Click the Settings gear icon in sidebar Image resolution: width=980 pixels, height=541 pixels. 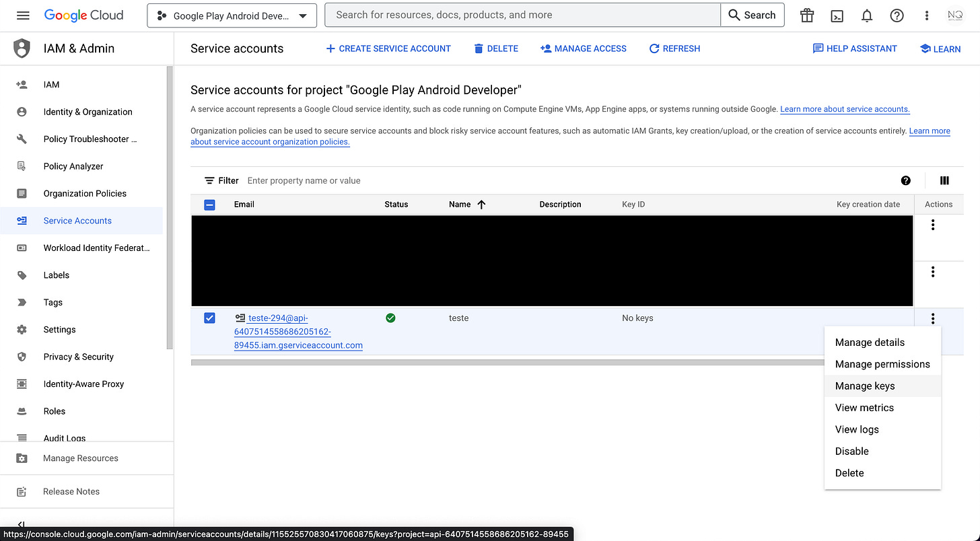click(22, 330)
